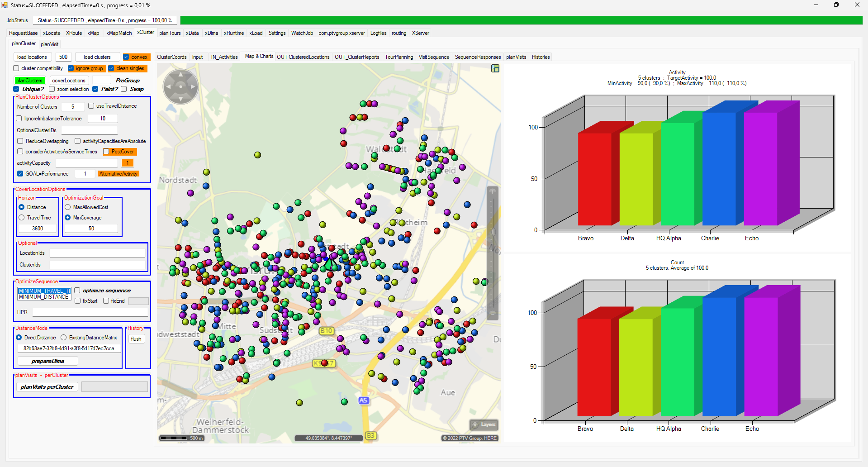Click the map overview toggle icon
Screen dimensions: 868x467
495,68
